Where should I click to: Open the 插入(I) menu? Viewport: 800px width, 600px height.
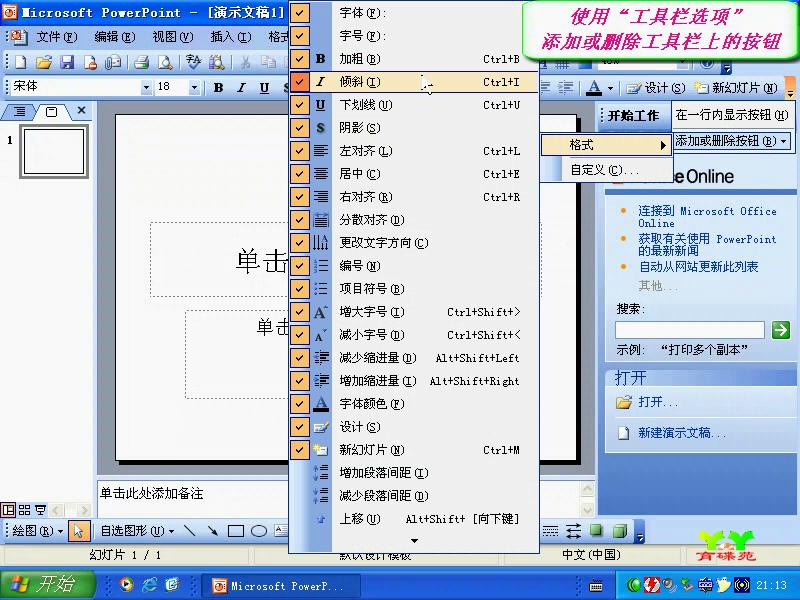[x=231, y=36]
